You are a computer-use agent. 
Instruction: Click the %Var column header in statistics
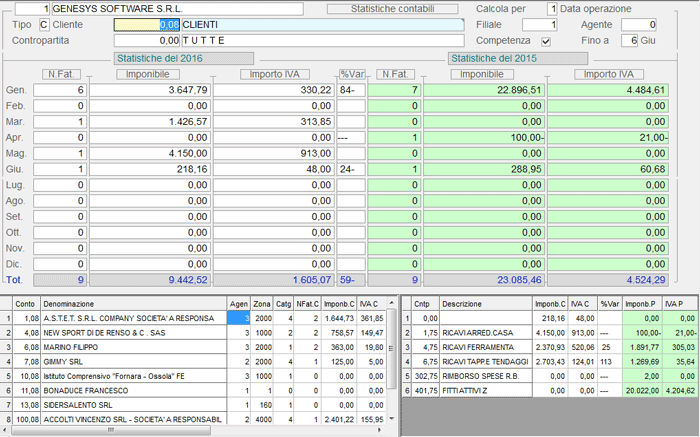[x=352, y=74]
